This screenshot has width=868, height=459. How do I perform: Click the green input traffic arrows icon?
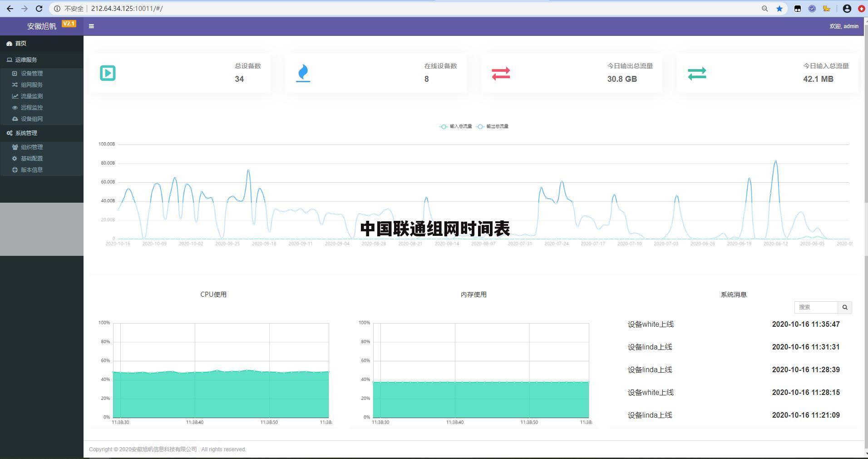click(697, 74)
